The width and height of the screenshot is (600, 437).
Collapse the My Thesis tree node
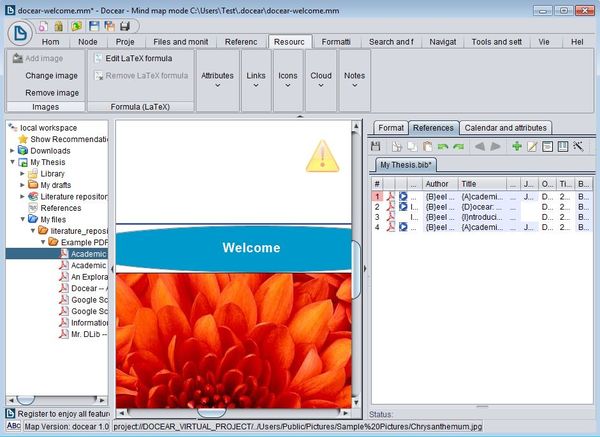click(x=12, y=162)
